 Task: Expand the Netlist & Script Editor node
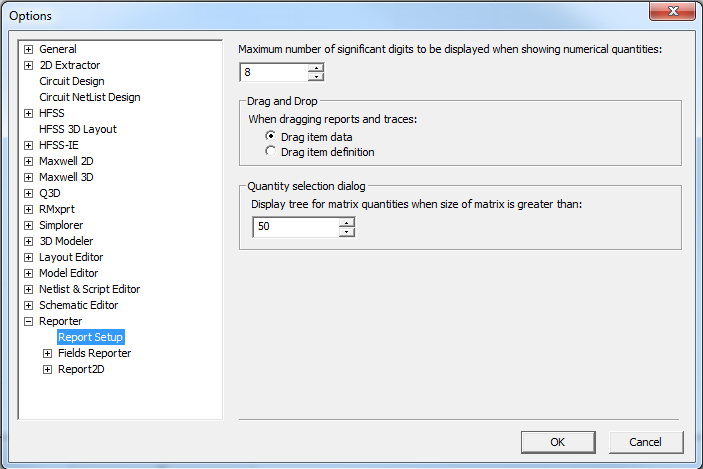click(x=28, y=289)
